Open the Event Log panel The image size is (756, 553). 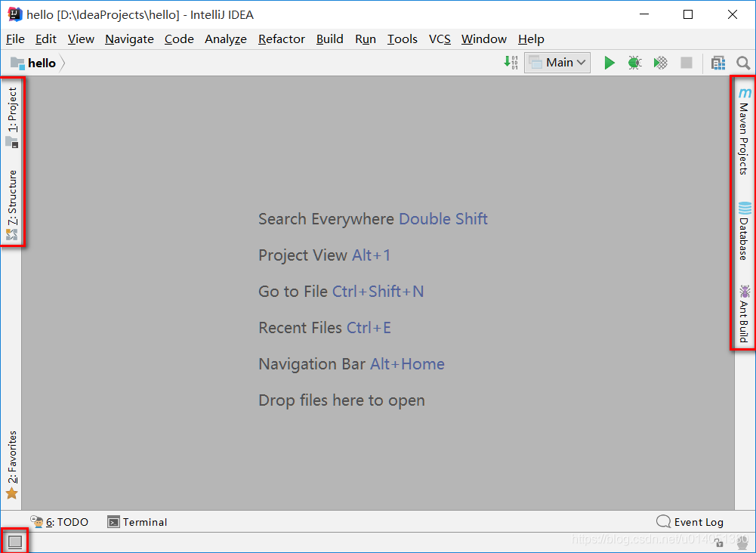(690, 522)
